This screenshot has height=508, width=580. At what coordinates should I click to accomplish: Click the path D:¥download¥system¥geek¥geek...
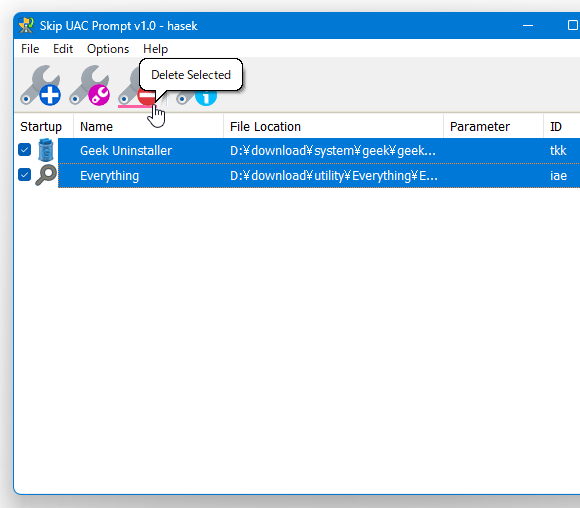coord(333,151)
